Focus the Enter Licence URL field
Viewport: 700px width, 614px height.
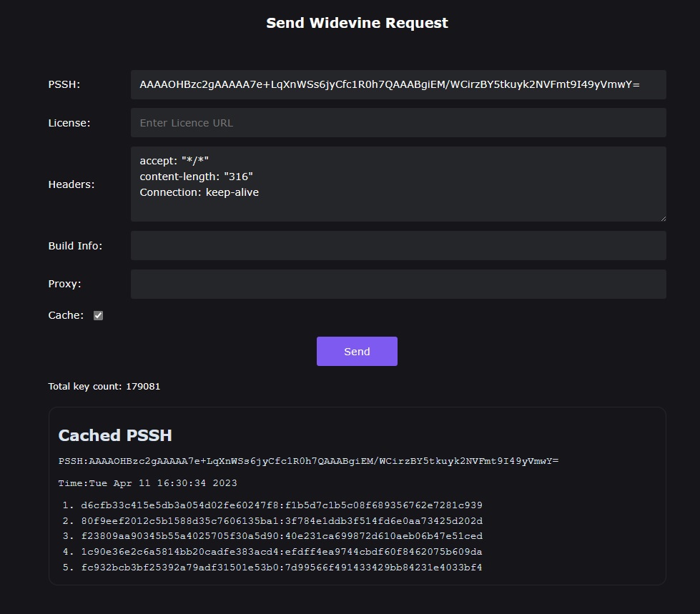click(x=398, y=123)
